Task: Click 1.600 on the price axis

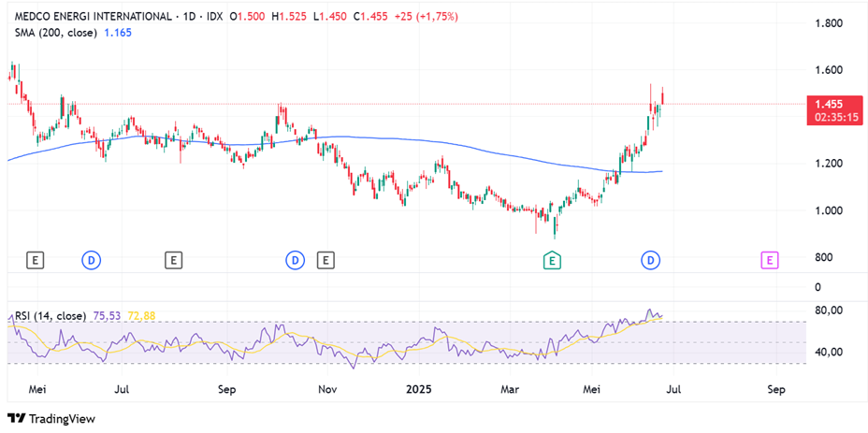Action: click(x=830, y=70)
